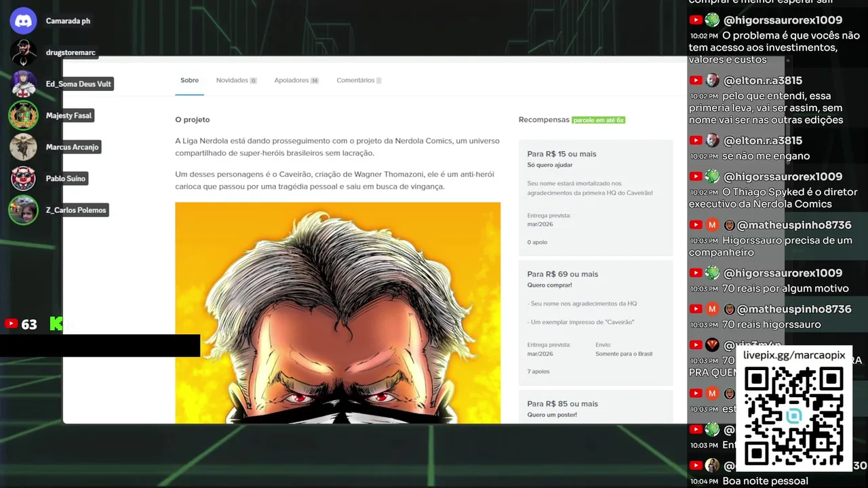Click the Apoiadores count badge '14'

click(315, 81)
